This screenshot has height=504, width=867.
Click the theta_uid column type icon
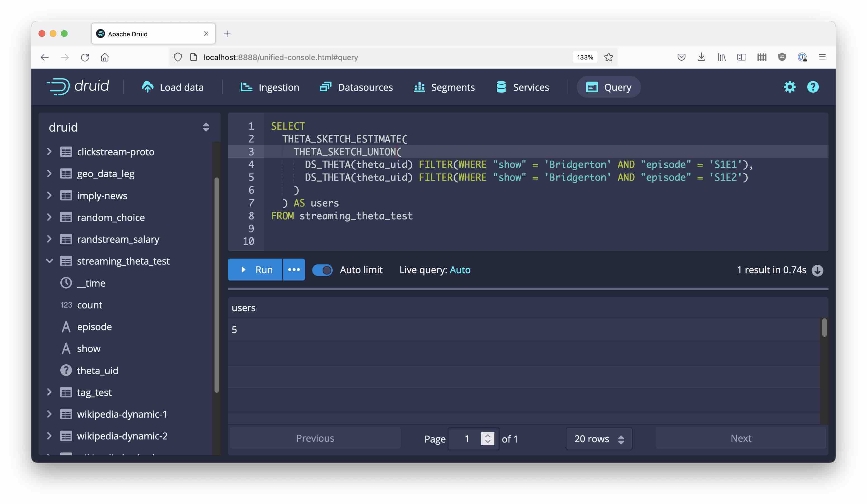(x=66, y=370)
